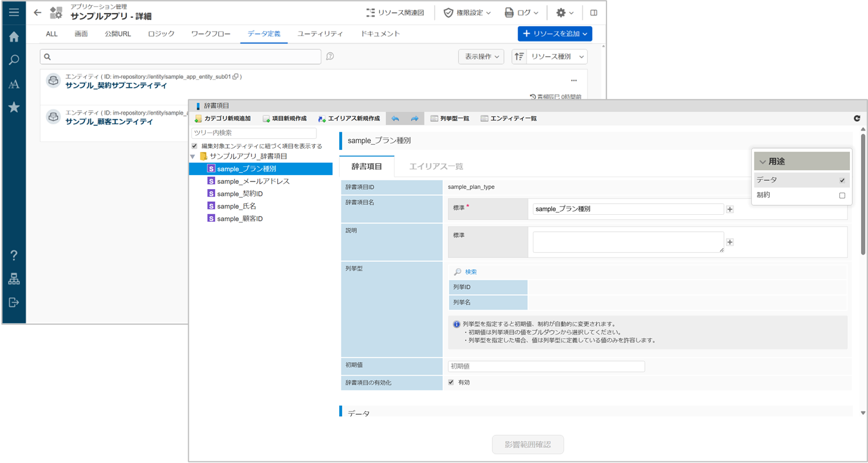This screenshot has width=868, height=463.
Task: Open the エイリアス一覧 tab
Action: 436,166
